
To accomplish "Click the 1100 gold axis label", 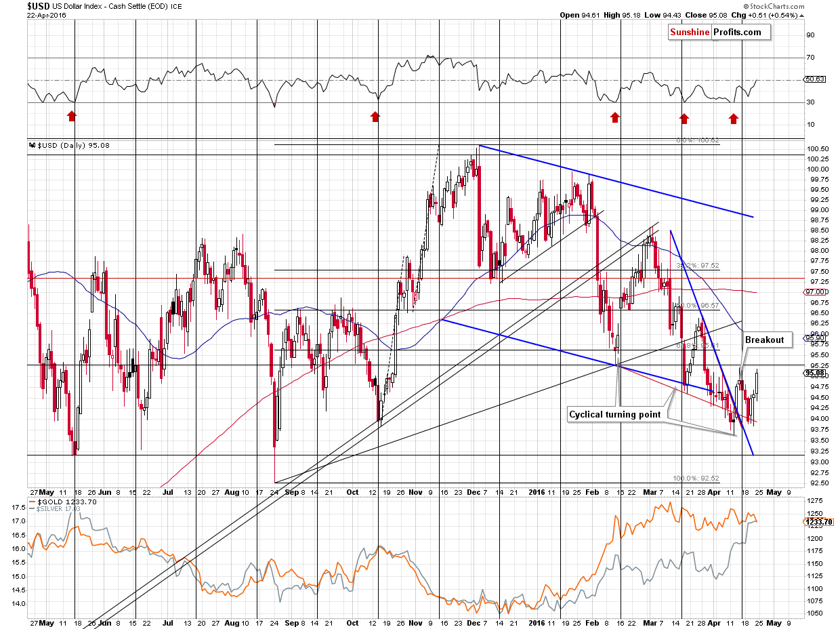I will [x=814, y=588].
